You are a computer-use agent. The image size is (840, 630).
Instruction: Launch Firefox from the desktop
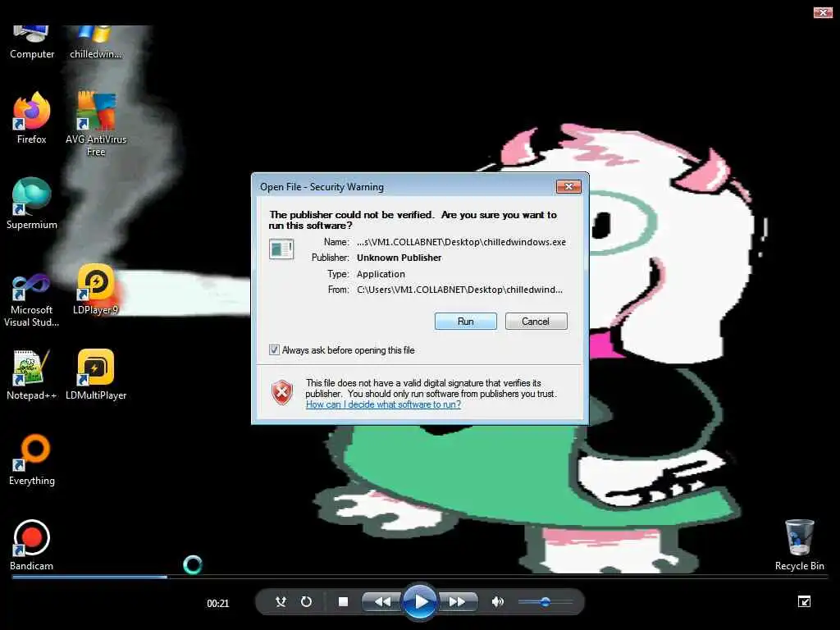(x=32, y=118)
